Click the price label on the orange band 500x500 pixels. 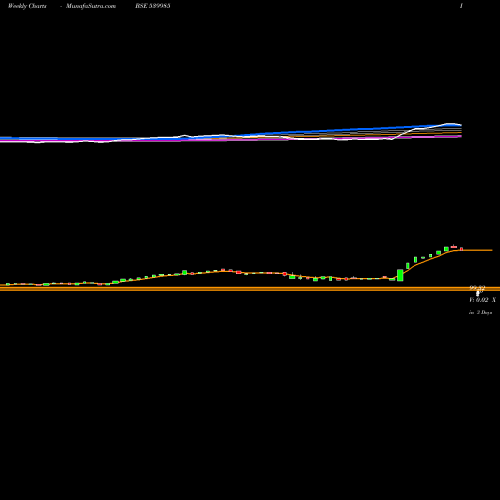click(x=477, y=288)
